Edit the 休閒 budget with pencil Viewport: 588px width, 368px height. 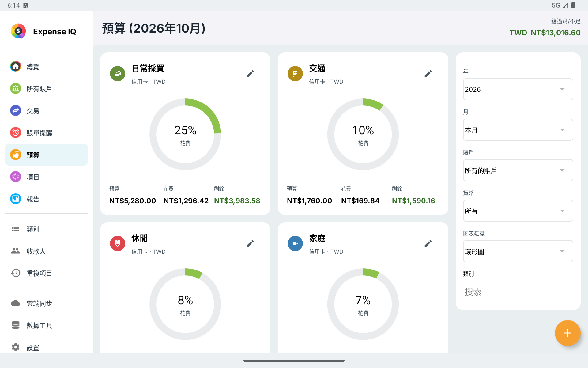250,243
